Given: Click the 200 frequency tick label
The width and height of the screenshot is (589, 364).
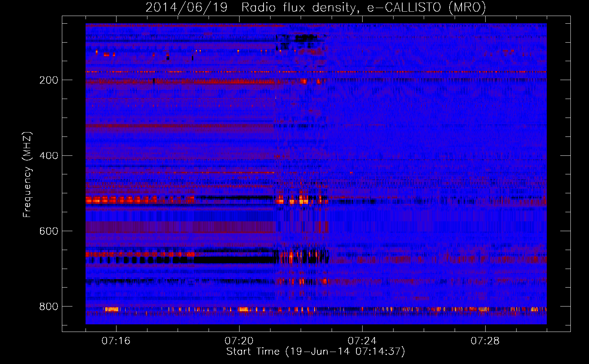Looking at the screenshot, I should tap(49, 80).
